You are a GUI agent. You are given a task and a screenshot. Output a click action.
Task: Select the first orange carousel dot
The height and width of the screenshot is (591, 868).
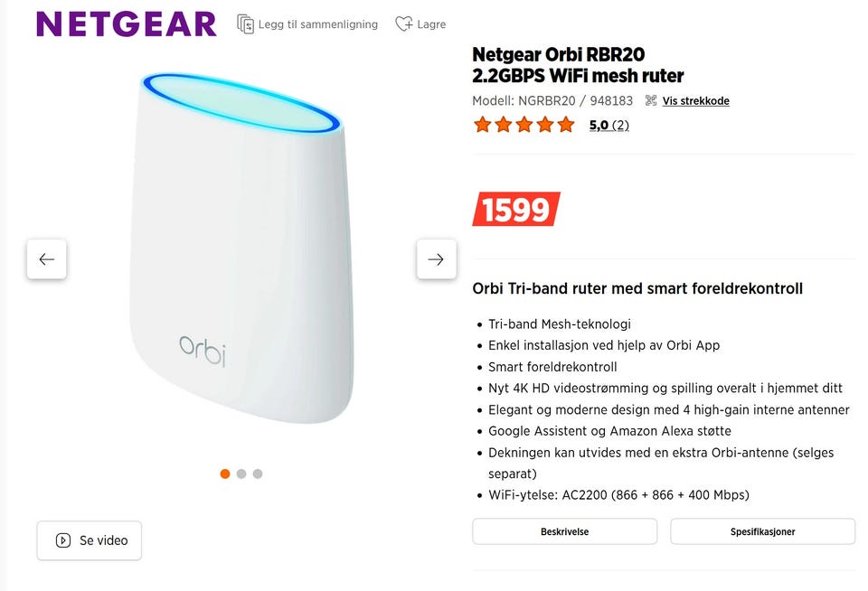pos(225,474)
